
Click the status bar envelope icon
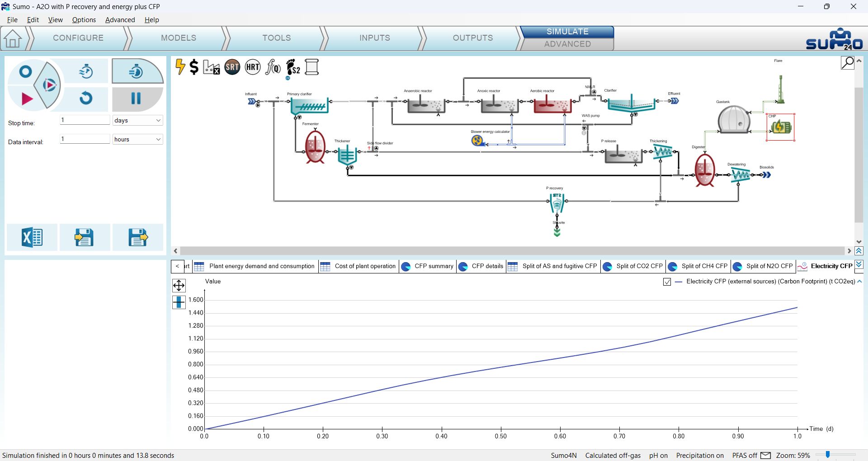765,456
